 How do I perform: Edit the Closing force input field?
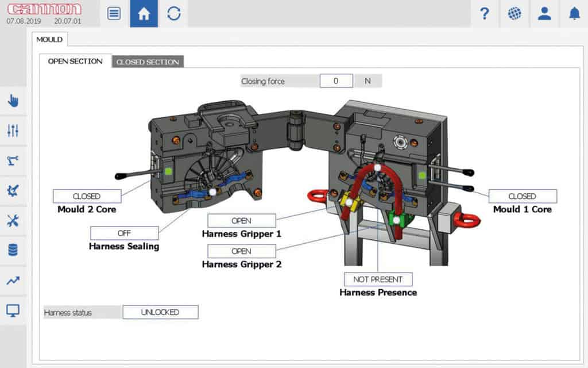[x=336, y=80]
